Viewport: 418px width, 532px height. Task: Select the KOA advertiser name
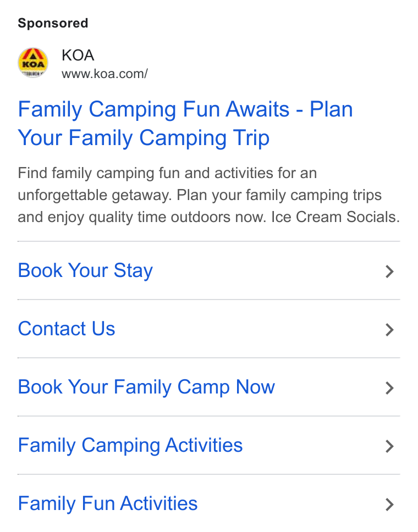[78, 56]
